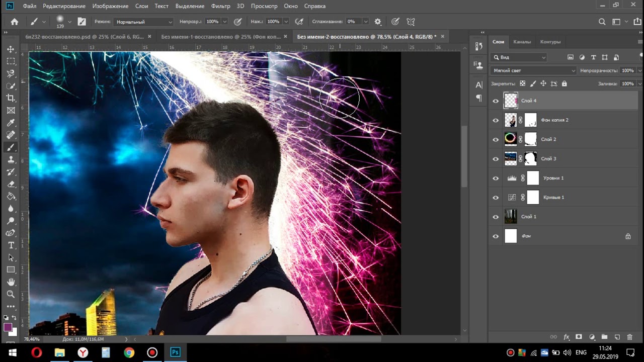Create a new layer

(x=617, y=337)
